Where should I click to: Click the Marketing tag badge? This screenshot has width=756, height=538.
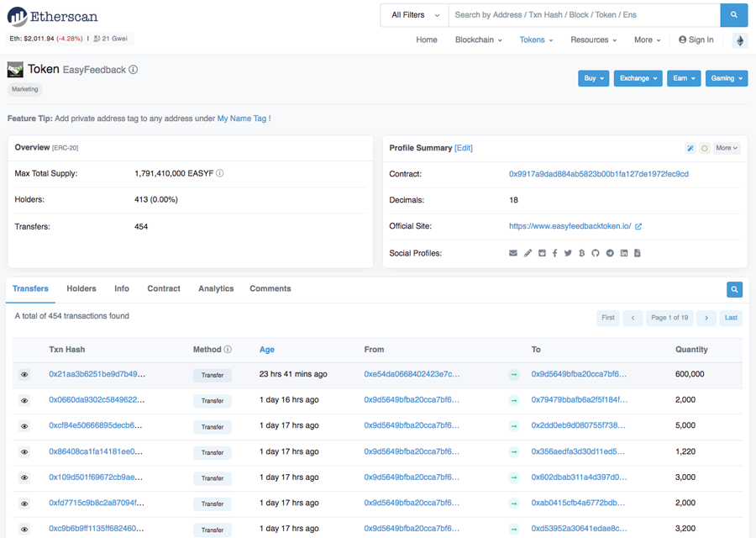(24, 89)
